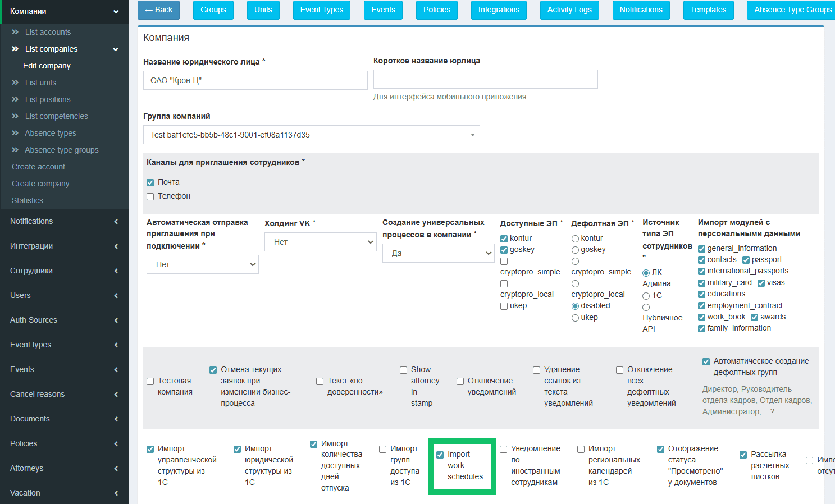Select the 1С source radio button
The width and height of the screenshot is (835, 504).
tap(646, 296)
